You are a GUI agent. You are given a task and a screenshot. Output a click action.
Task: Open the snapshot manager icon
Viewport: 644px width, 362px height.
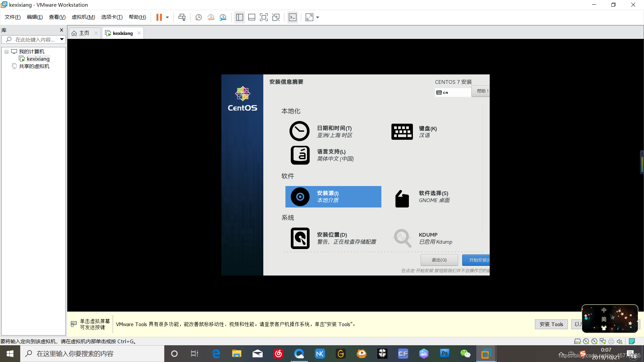point(223,17)
